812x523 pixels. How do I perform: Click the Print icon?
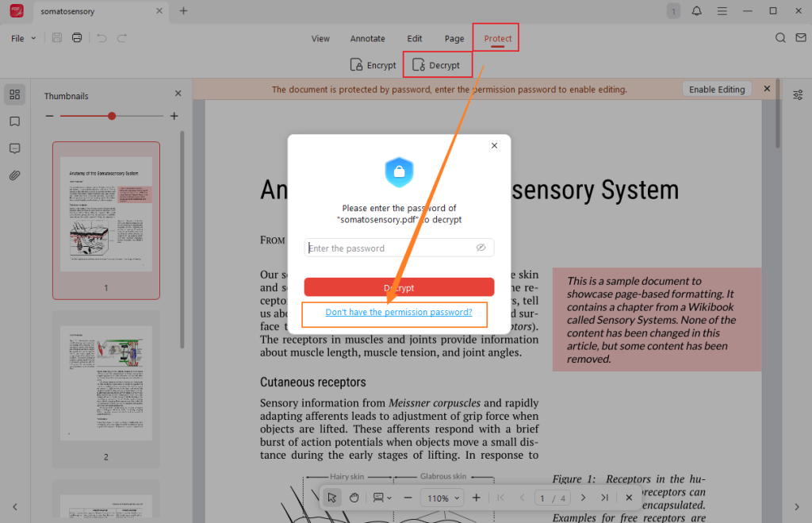click(76, 37)
